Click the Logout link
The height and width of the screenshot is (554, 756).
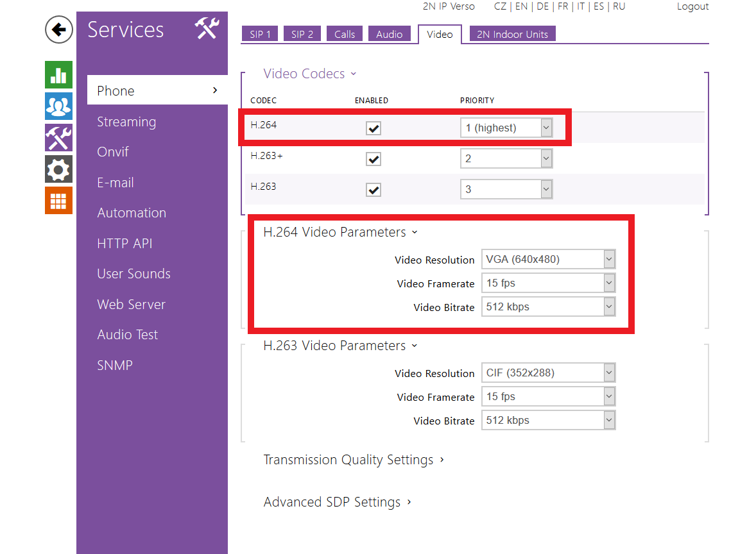[692, 6]
